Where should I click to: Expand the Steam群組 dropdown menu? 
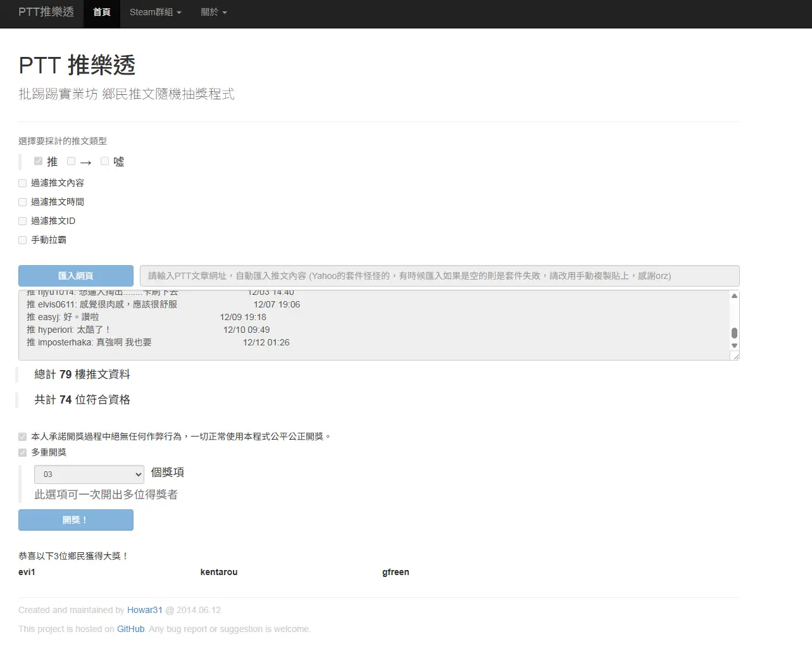(155, 12)
